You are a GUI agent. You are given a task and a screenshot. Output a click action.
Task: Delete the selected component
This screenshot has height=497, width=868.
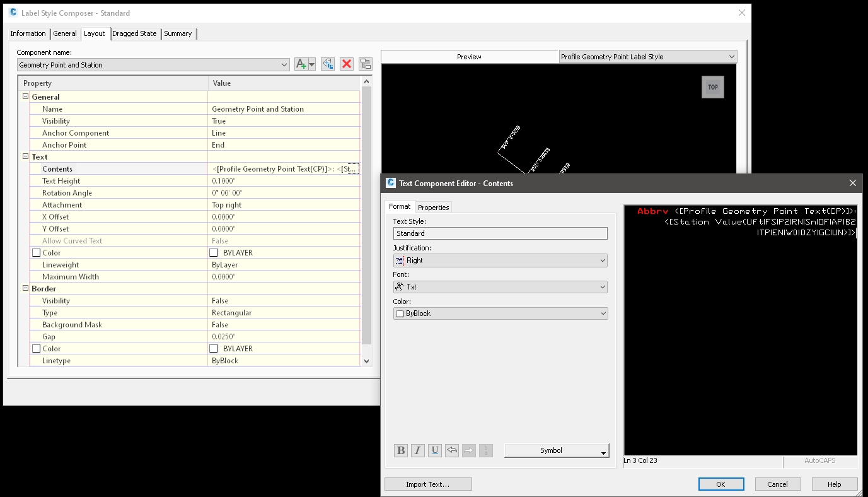346,64
